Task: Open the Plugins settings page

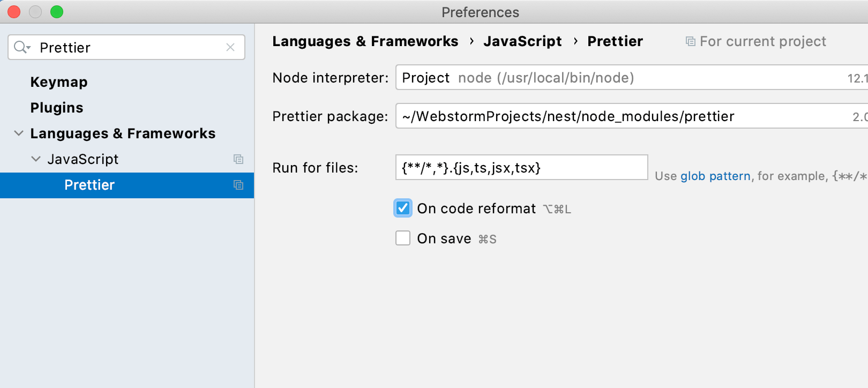Action: pyautogui.click(x=57, y=108)
